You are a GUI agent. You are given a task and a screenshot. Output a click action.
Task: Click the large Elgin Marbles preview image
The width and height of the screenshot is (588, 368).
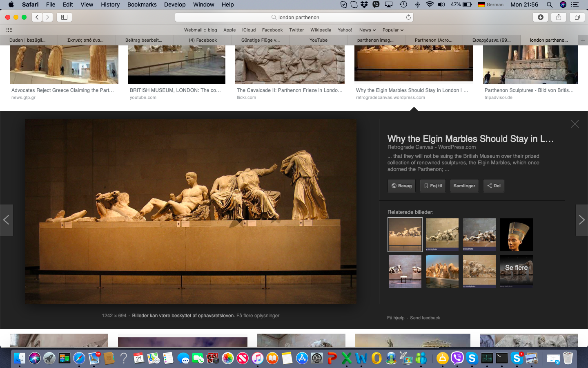(191, 211)
